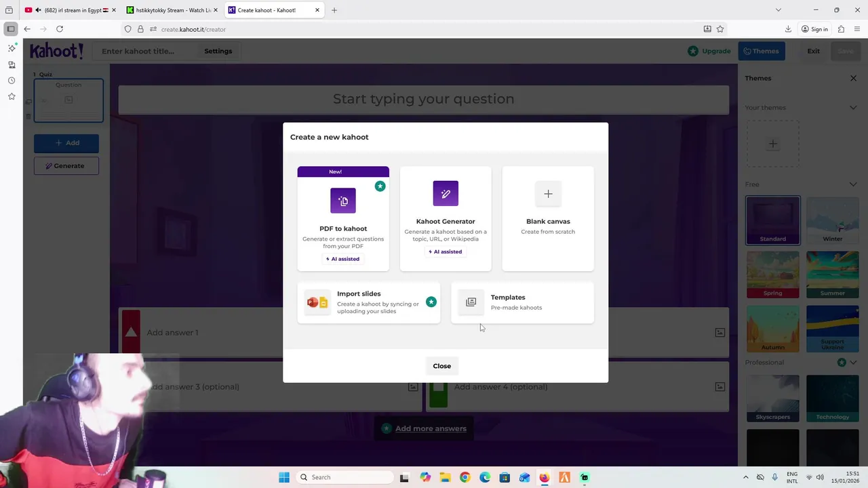This screenshot has width=868, height=488.
Task: Open the browser extensions icon
Action: pos(841,29)
